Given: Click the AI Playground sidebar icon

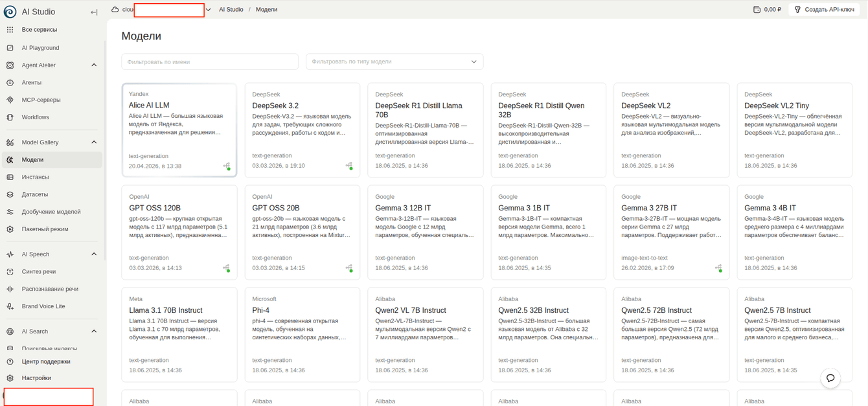Looking at the screenshot, I should [10, 48].
